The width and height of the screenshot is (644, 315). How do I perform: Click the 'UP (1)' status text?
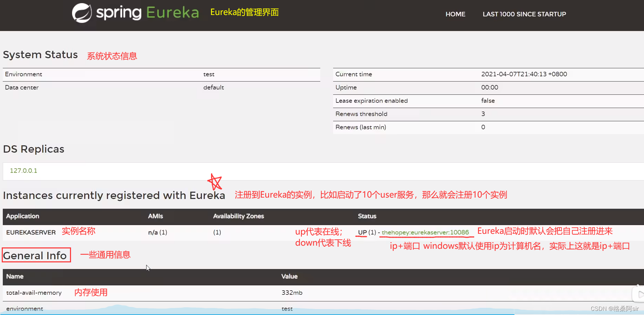(367, 232)
